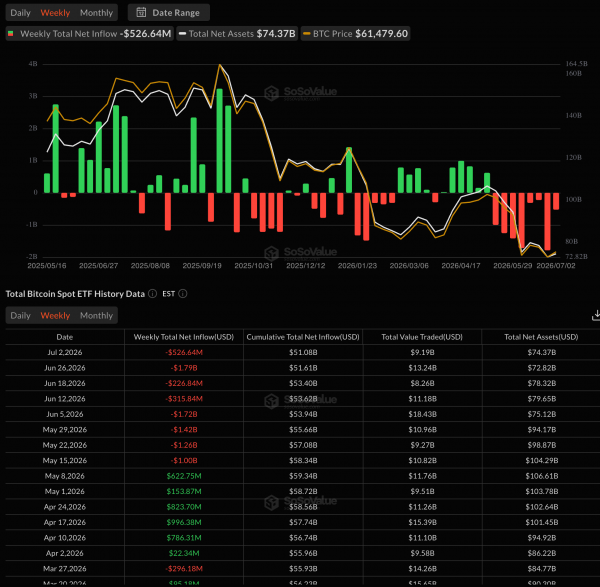This screenshot has width=600, height=587.
Task: Click the Apr 10,2026 row date
Action: point(65,538)
